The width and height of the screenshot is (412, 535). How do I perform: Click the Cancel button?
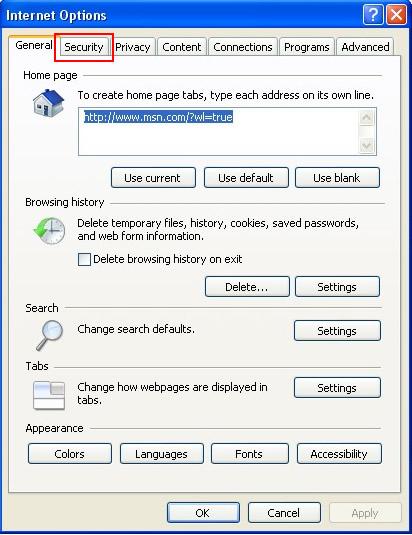[284, 512]
